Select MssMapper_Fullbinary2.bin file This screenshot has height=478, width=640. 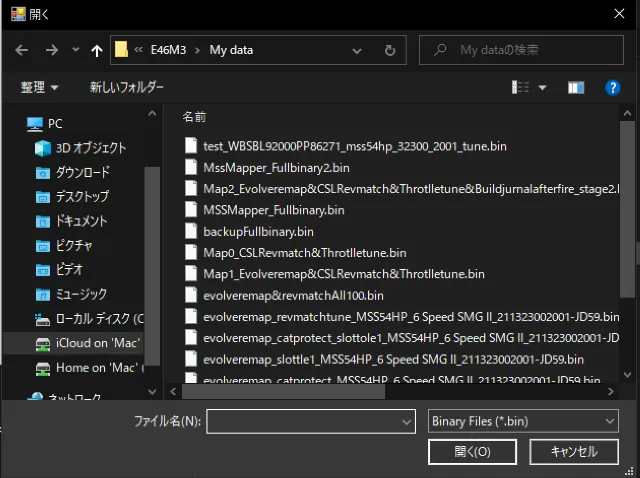point(267,167)
